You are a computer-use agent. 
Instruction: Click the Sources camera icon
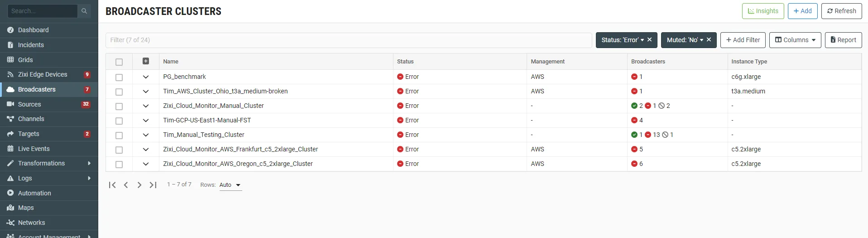[x=10, y=104]
